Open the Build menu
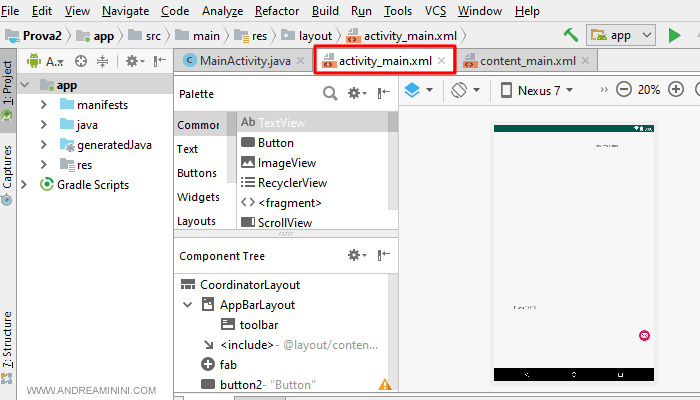This screenshot has height=400, width=700. [325, 11]
